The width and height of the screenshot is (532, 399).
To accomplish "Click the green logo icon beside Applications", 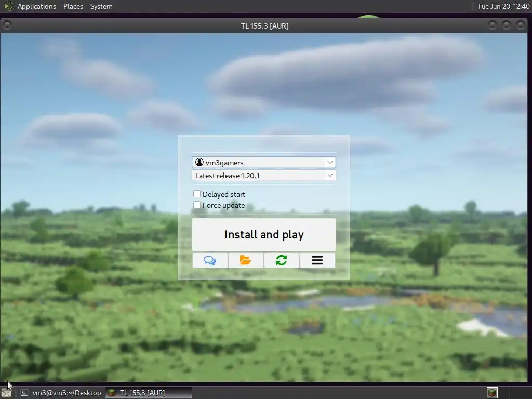I will pyautogui.click(x=9, y=6).
